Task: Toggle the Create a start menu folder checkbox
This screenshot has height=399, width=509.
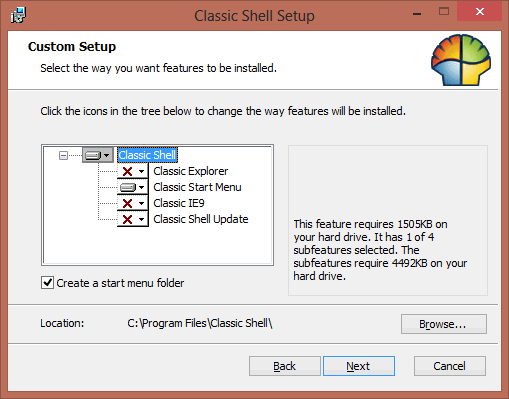Action: click(x=47, y=283)
